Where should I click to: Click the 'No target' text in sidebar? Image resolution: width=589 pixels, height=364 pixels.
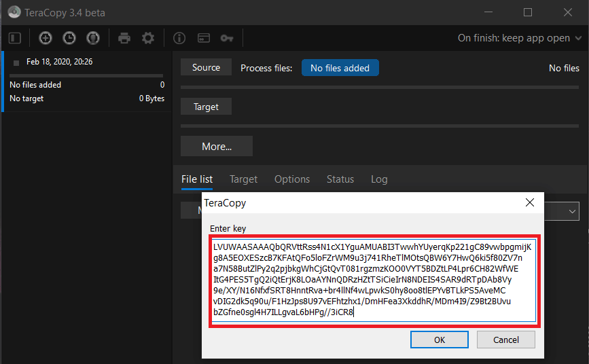click(26, 98)
